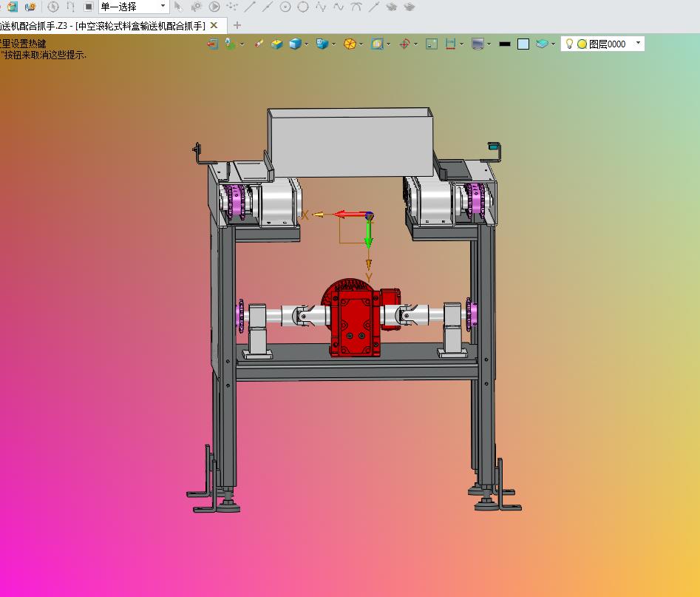Toggle the light bulb layer visibility
Screen dimensions: 700x597
569,44
